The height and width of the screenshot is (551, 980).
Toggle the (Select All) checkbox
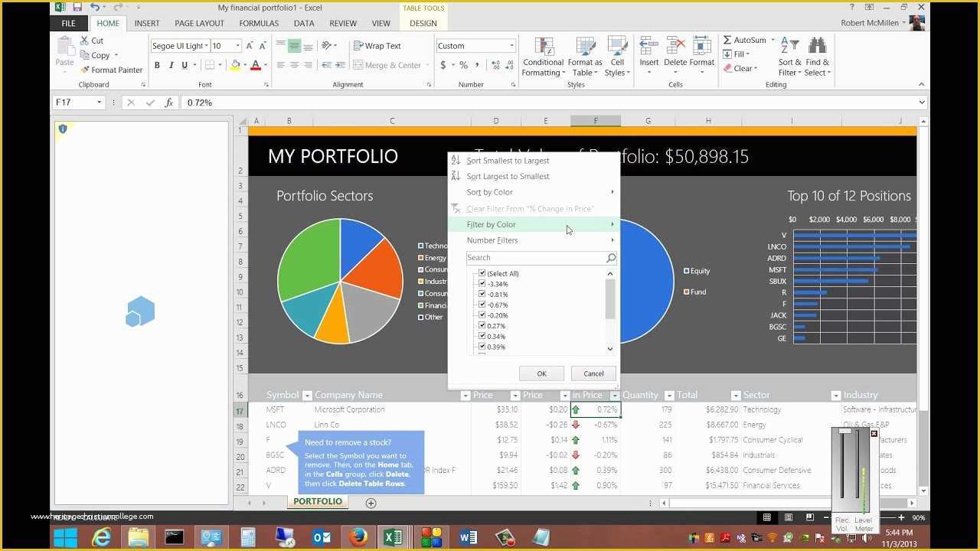[x=482, y=273]
